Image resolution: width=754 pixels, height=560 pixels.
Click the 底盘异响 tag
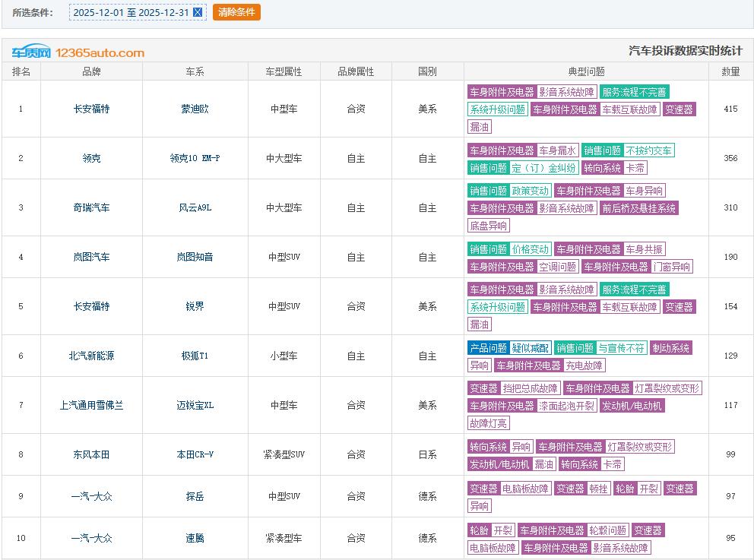coord(489,226)
